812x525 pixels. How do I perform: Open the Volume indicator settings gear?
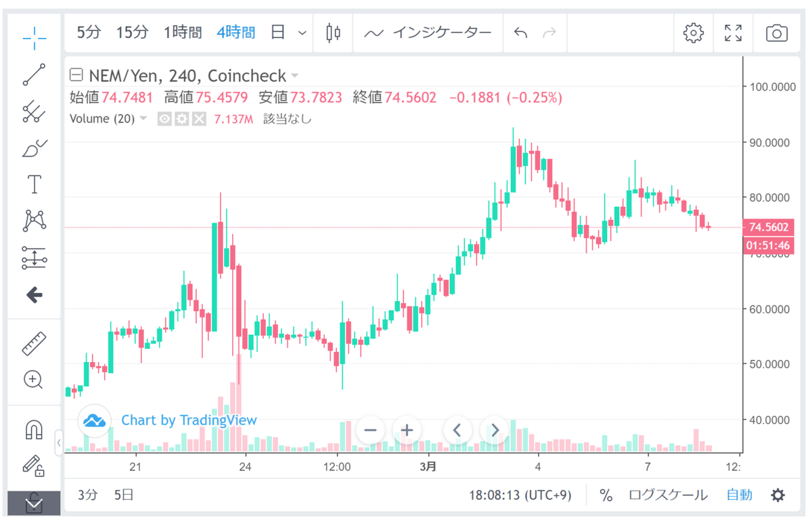point(181,118)
